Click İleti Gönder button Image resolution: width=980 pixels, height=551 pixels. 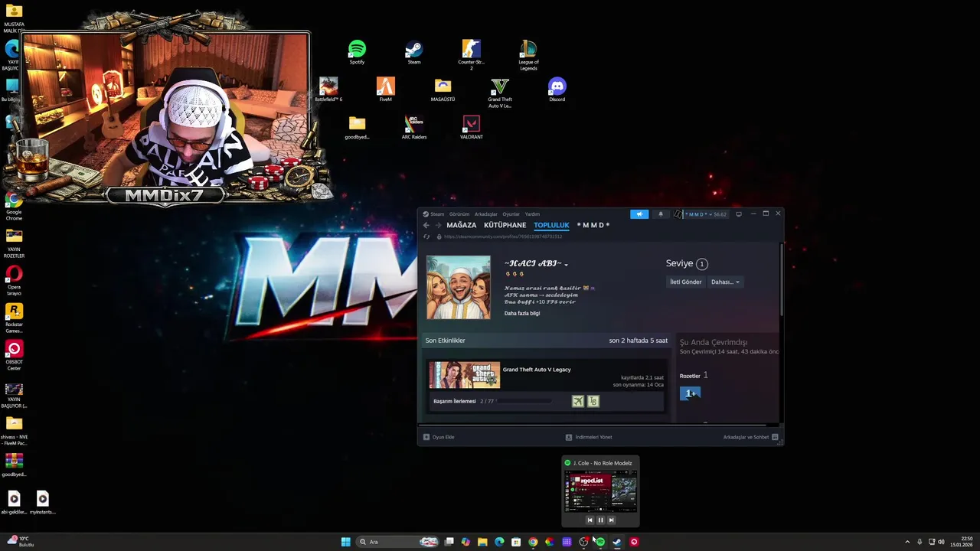[x=686, y=282]
